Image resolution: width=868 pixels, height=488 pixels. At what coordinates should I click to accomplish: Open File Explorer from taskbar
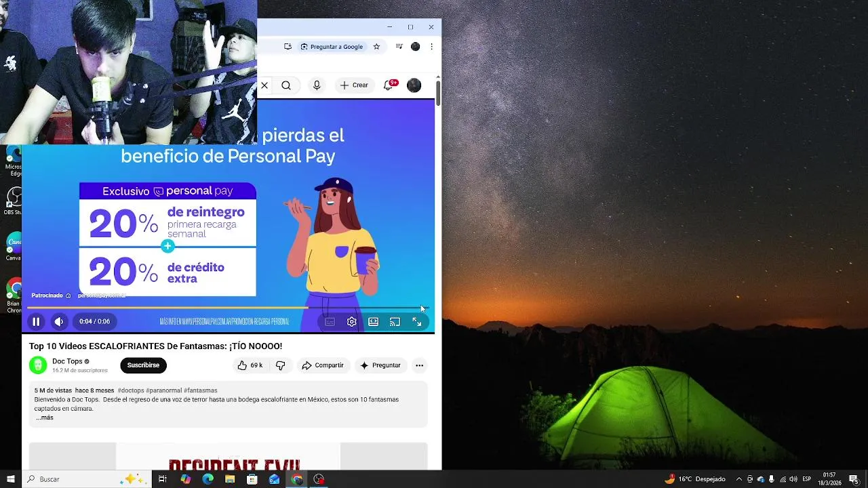(230, 479)
